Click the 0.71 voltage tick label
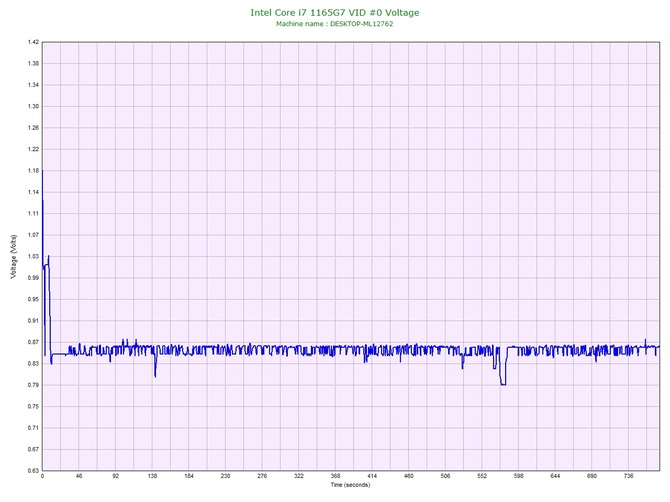The image size is (670, 502). pos(33,428)
